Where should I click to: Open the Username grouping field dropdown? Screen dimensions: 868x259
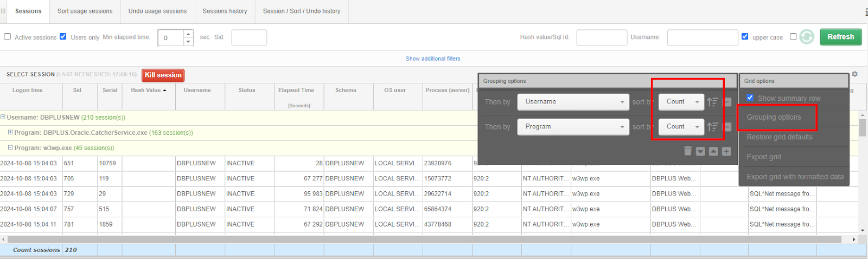coord(573,102)
